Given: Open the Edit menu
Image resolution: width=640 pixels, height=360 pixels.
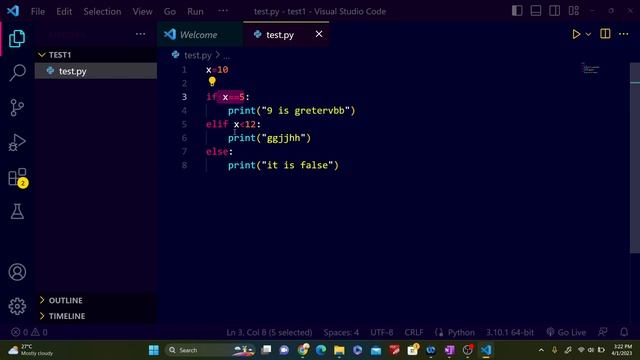Looking at the screenshot, I should (x=64, y=11).
